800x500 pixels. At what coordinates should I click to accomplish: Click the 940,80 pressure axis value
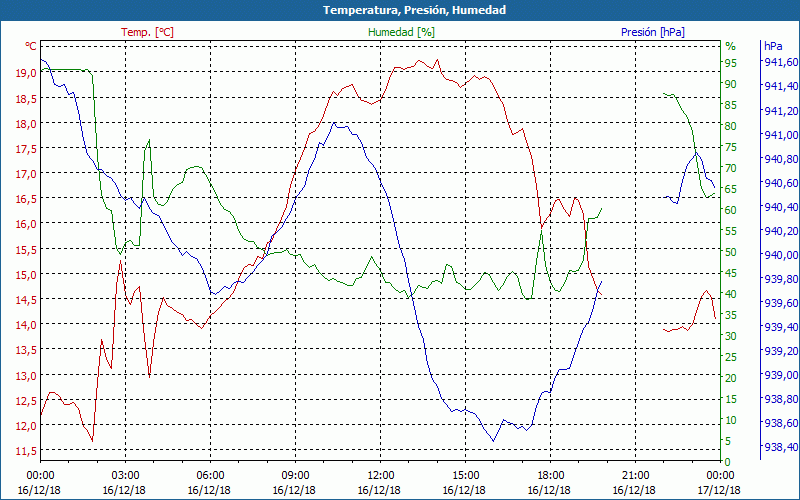point(780,159)
